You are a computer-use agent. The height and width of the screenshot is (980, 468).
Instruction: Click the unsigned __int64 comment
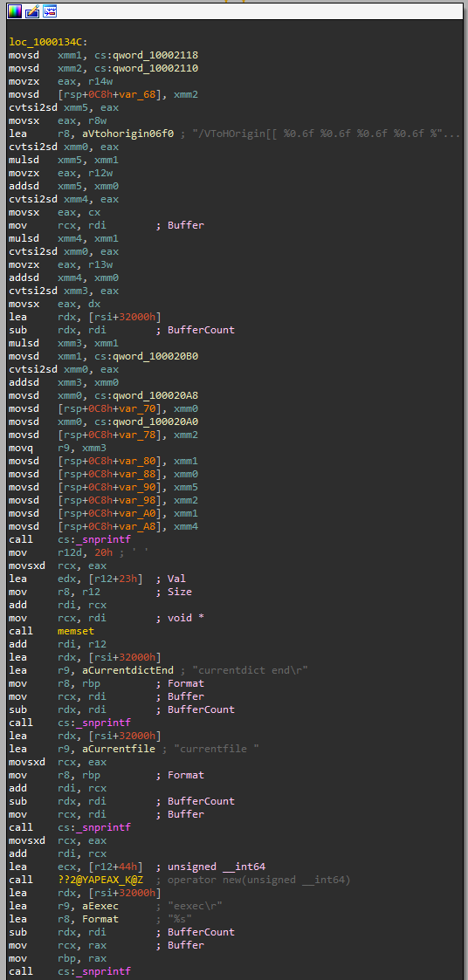click(x=217, y=867)
